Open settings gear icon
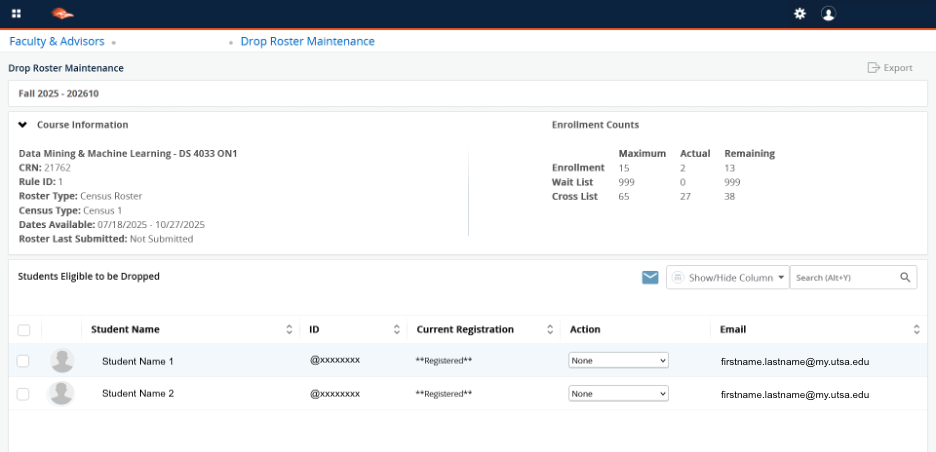This screenshot has width=936, height=452. [799, 14]
